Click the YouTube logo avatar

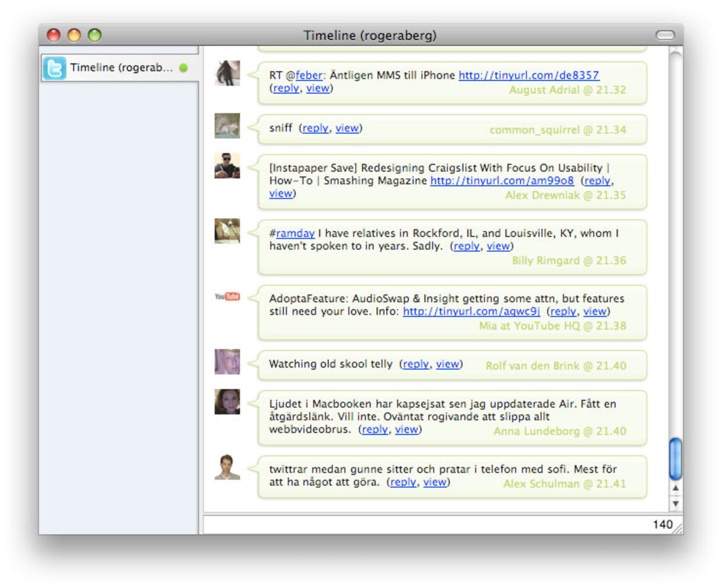click(x=227, y=297)
